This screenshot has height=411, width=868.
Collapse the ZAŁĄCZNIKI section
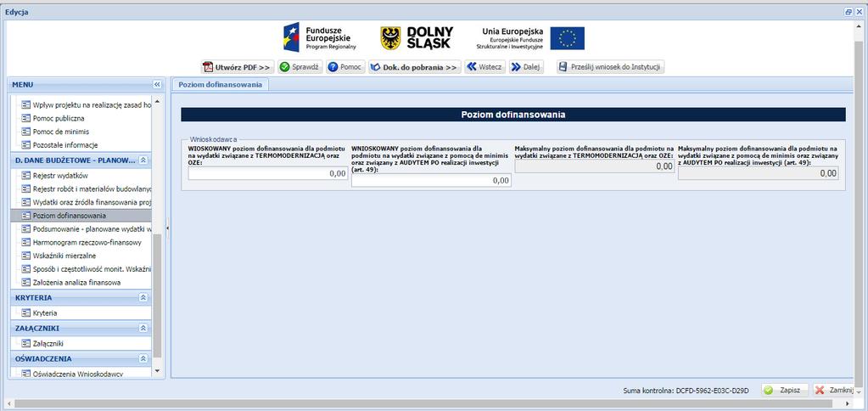click(x=143, y=328)
